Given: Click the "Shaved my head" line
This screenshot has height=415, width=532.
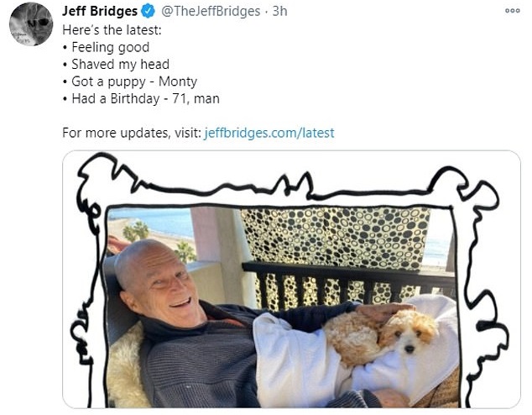Looking at the screenshot, I should (116, 64).
